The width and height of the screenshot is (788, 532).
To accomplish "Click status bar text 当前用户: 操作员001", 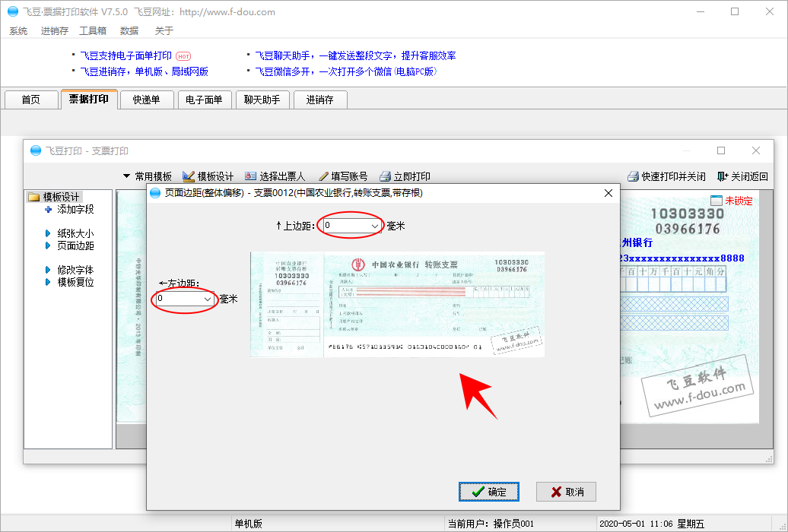I will coord(491,524).
